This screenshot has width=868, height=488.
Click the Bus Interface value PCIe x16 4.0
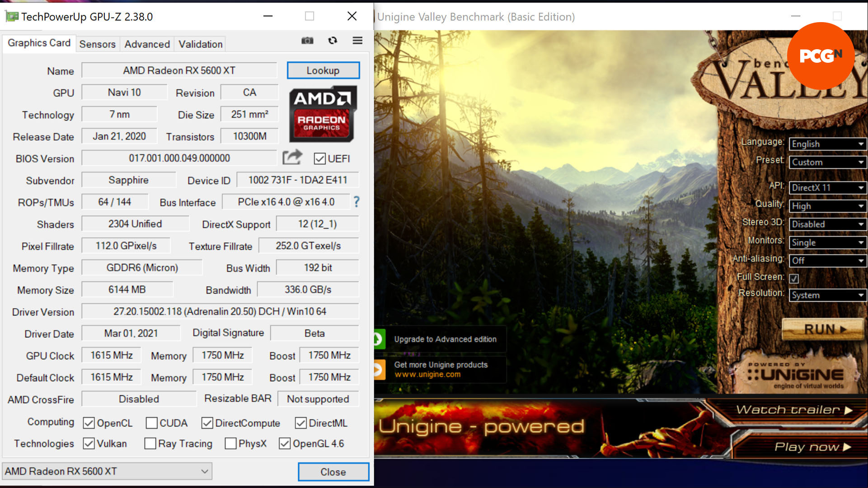point(286,202)
